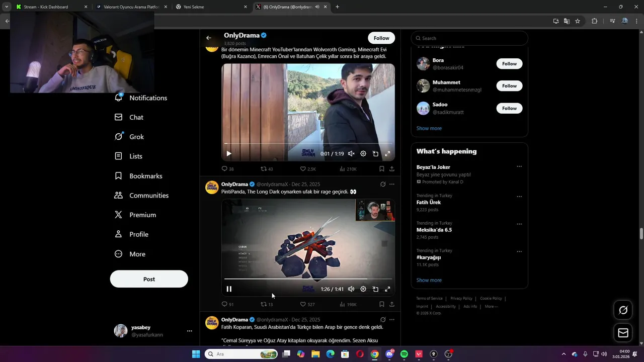The image size is (644, 362).
Task: Switch to Valorant Oyuncu Arama tab
Action: [131, 7]
